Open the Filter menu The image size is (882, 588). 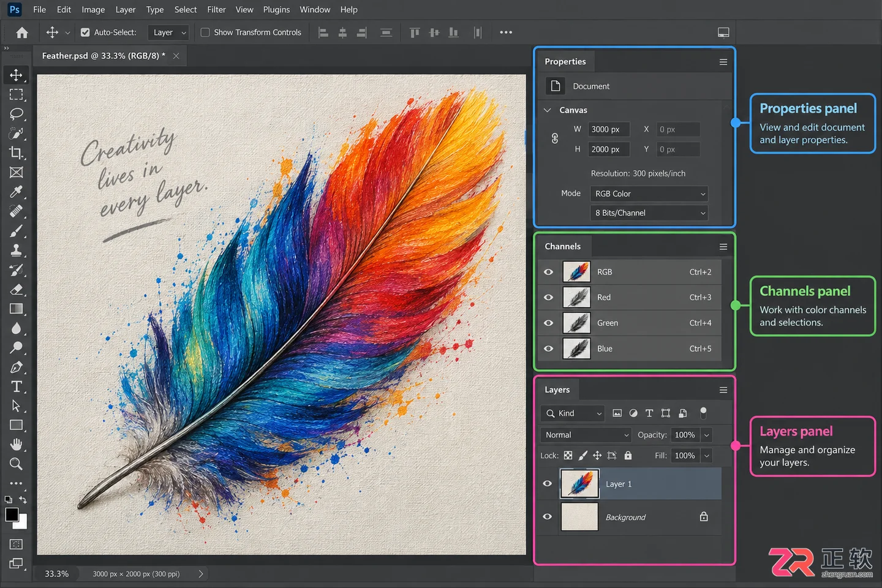click(216, 10)
